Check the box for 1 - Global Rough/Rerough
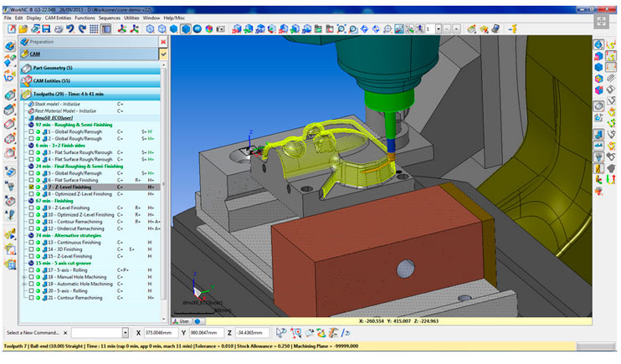 pos(31,131)
